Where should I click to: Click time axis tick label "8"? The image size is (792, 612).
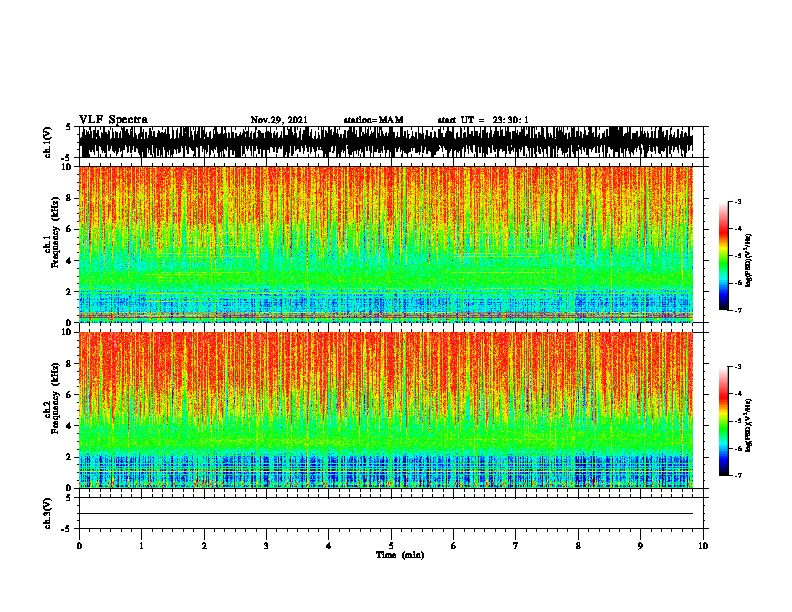click(578, 546)
